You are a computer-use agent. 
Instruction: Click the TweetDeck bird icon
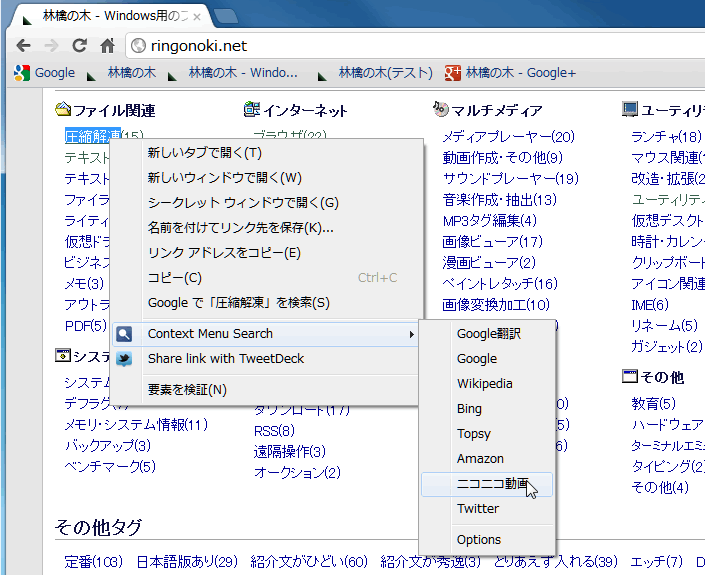[124, 359]
